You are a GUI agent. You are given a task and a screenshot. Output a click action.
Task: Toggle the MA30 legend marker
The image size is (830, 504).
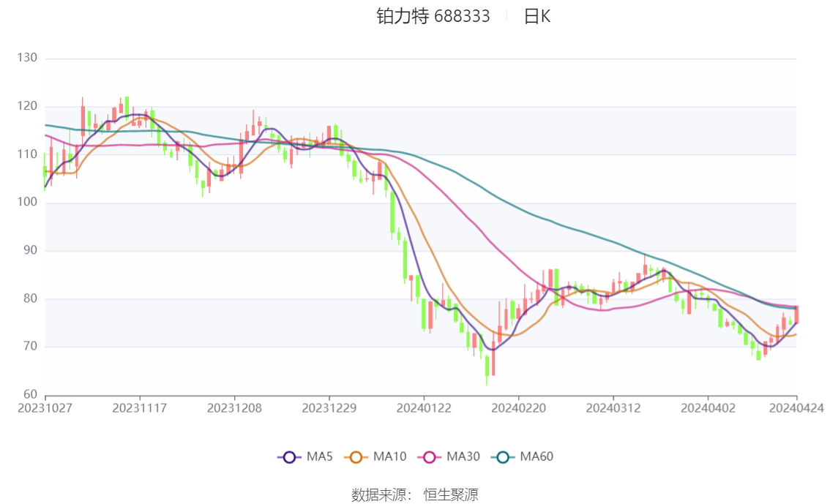[430, 457]
